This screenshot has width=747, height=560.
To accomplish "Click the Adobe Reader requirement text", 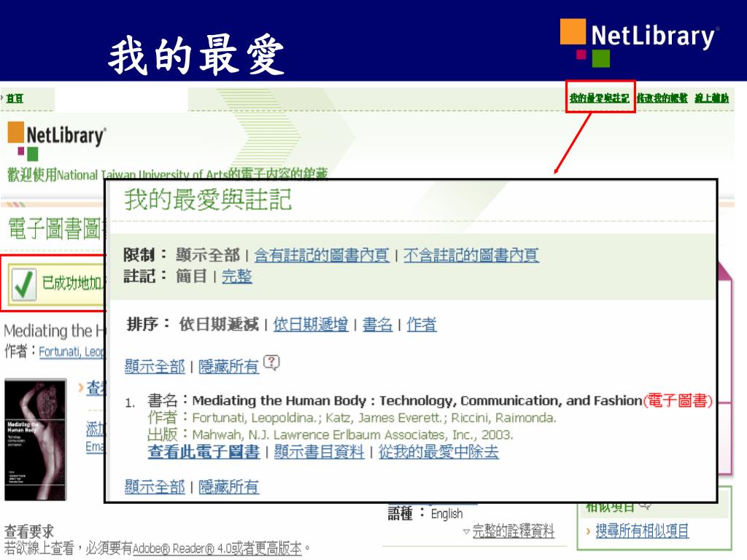I will [x=157, y=548].
